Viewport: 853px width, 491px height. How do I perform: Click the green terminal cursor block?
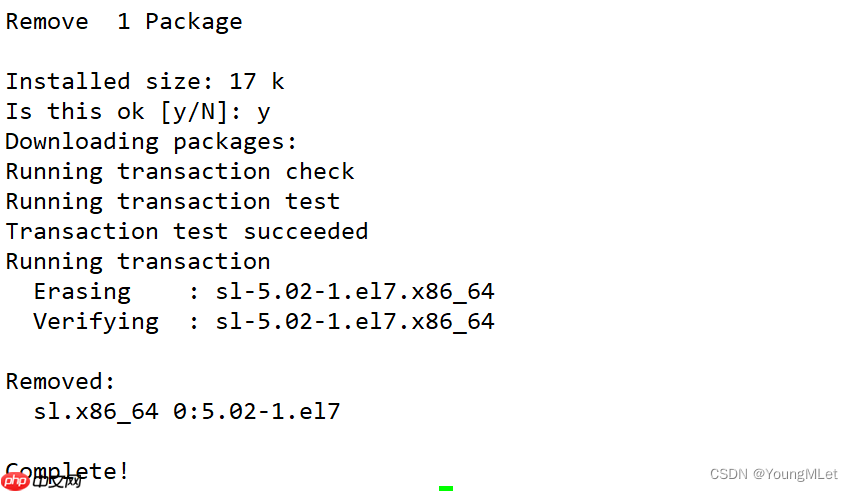[x=446, y=488]
